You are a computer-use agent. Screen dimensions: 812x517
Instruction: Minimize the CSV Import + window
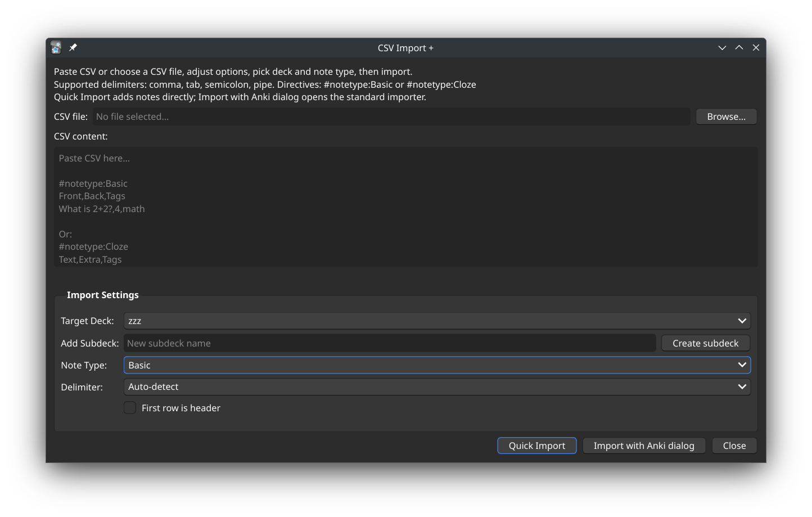pyautogui.click(x=722, y=48)
